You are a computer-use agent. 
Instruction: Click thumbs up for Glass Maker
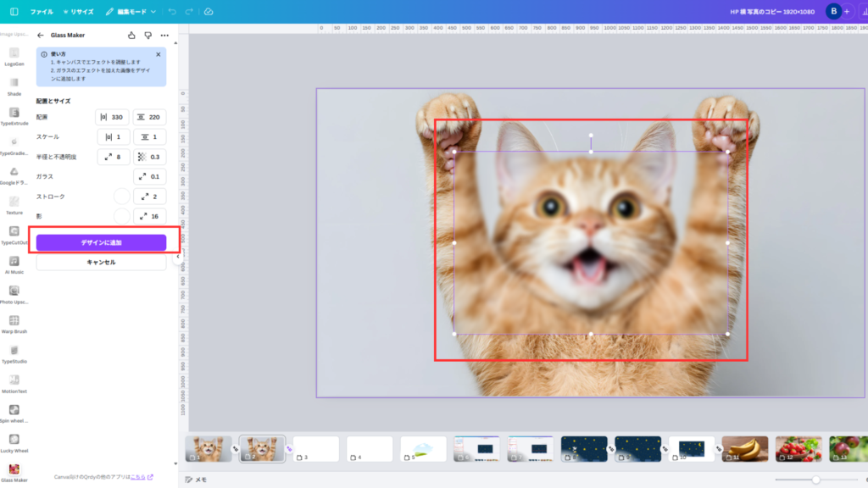[131, 36]
